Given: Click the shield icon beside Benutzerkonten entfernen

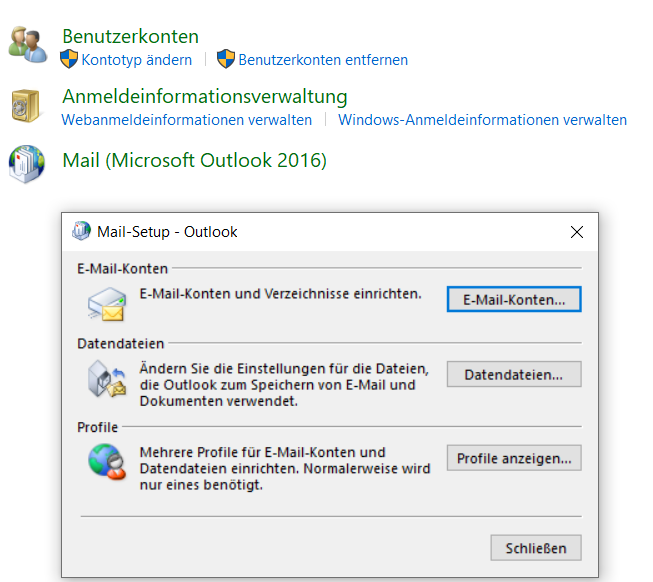Looking at the screenshot, I should click(226, 59).
